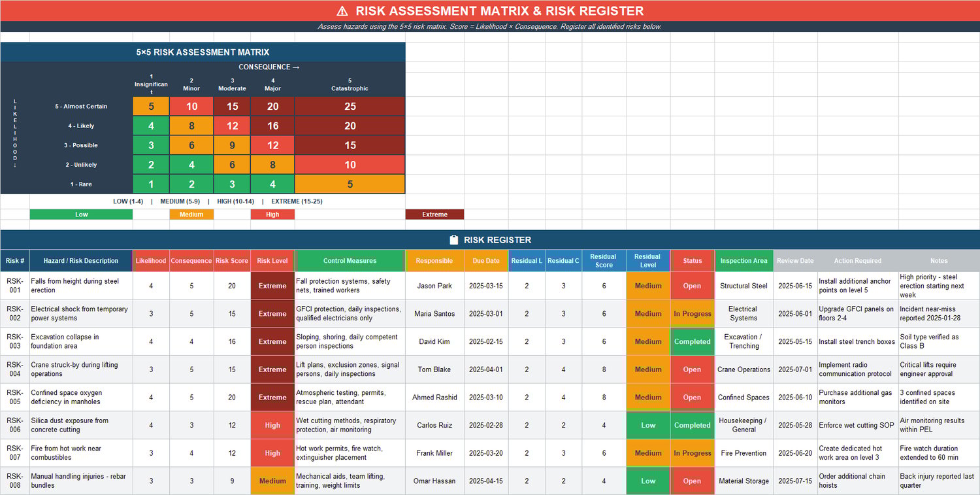980x495 pixels.
Task: Select the Extreme risk level badge for RSK-004
Action: 272,369
